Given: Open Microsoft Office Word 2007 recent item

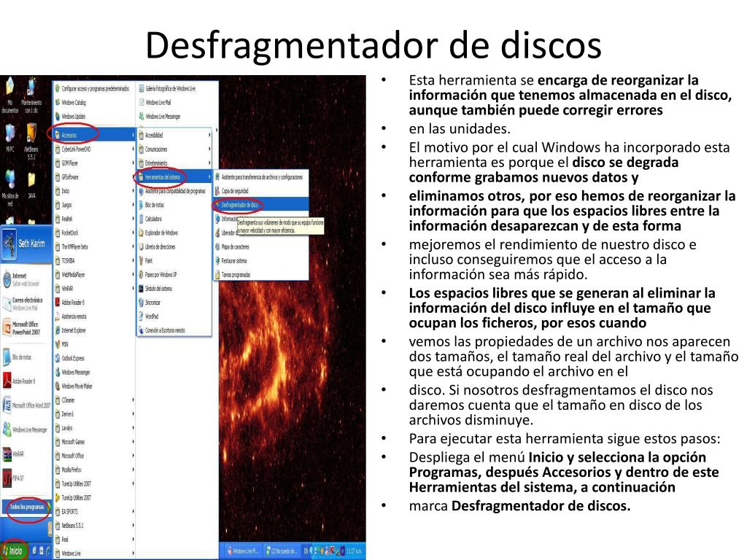Looking at the screenshot, I should coord(26,405).
